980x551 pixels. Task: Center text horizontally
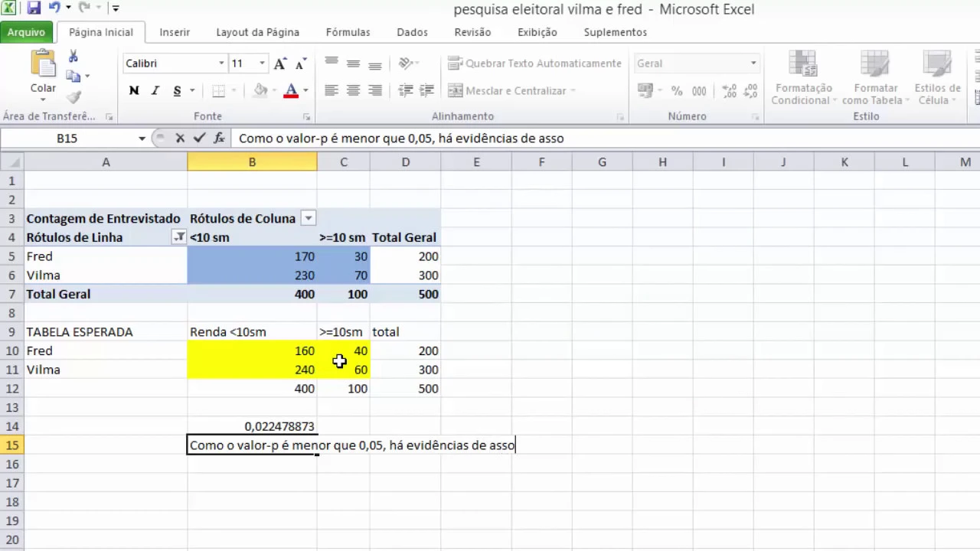point(353,90)
